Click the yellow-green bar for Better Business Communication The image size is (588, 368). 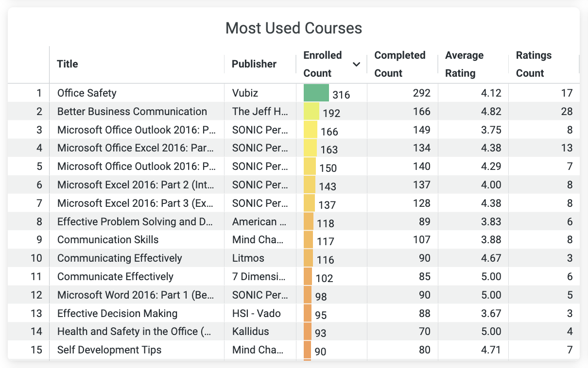tap(311, 111)
